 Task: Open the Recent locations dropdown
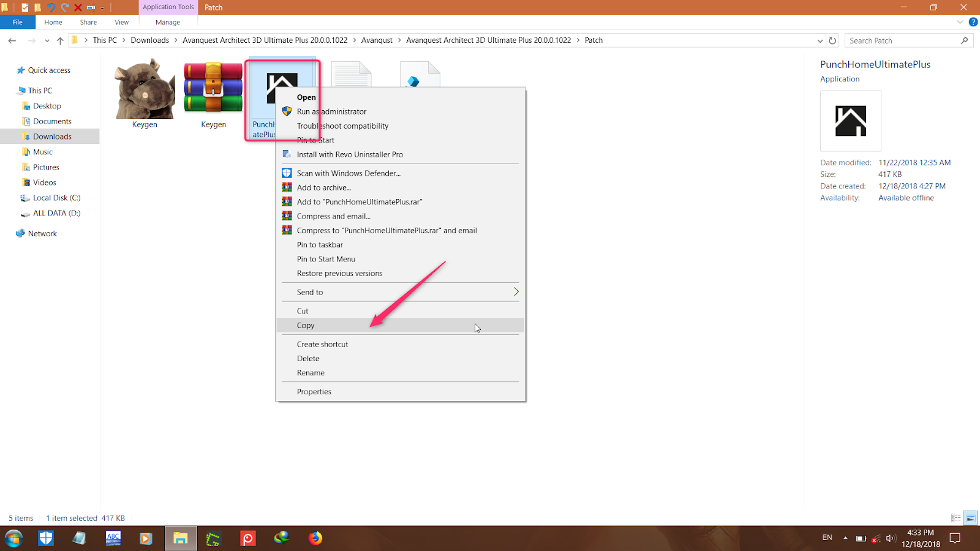47,40
